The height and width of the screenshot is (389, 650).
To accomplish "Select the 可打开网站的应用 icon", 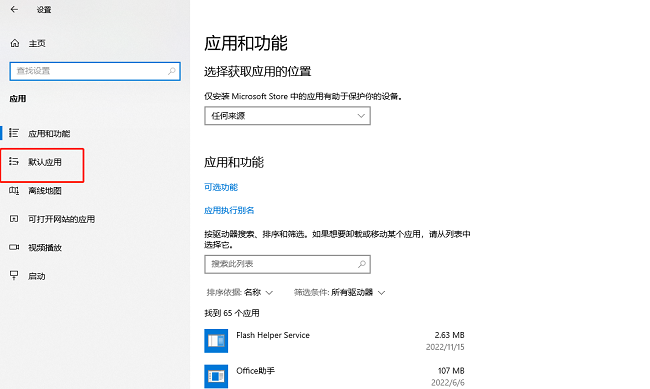I will click(x=14, y=219).
